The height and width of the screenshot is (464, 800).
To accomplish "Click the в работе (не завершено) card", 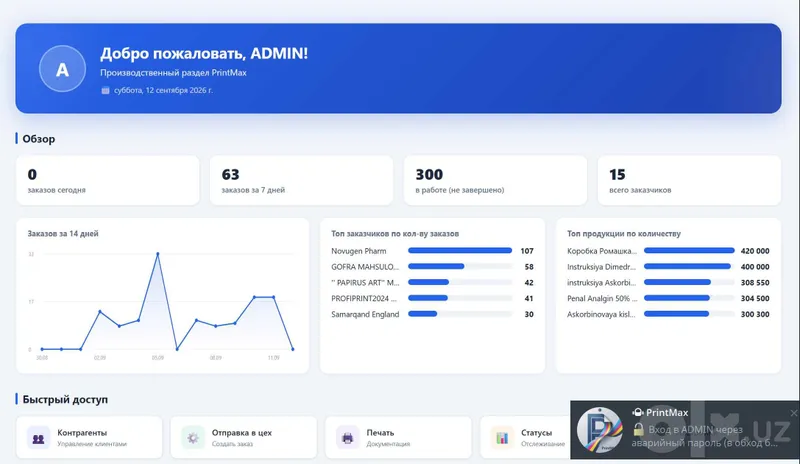I will [495, 181].
